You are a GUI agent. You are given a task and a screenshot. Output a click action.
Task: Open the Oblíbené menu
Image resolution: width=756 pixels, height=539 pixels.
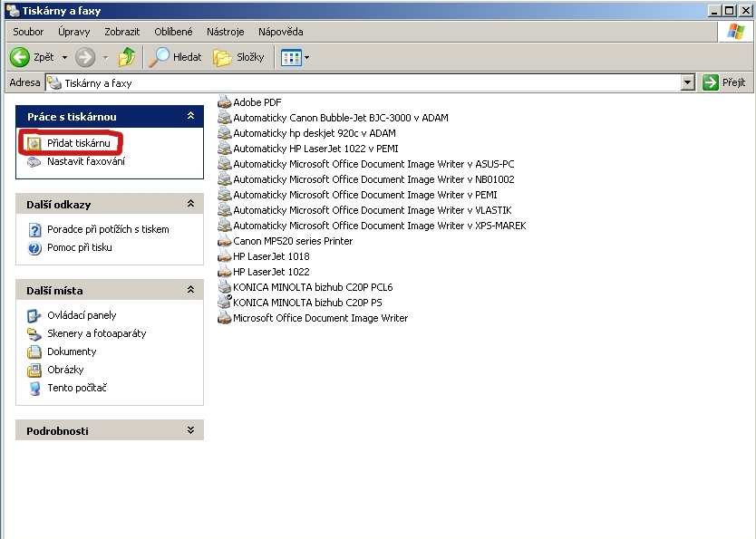point(173,32)
